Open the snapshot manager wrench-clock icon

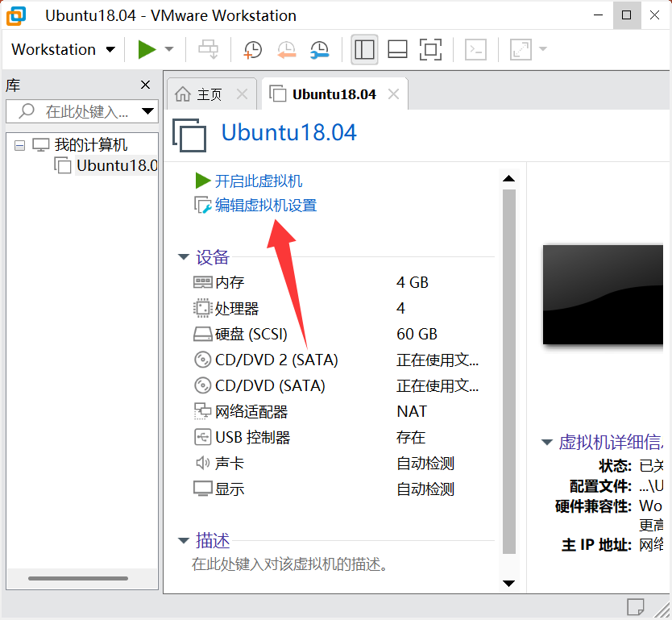(x=320, y=49)
